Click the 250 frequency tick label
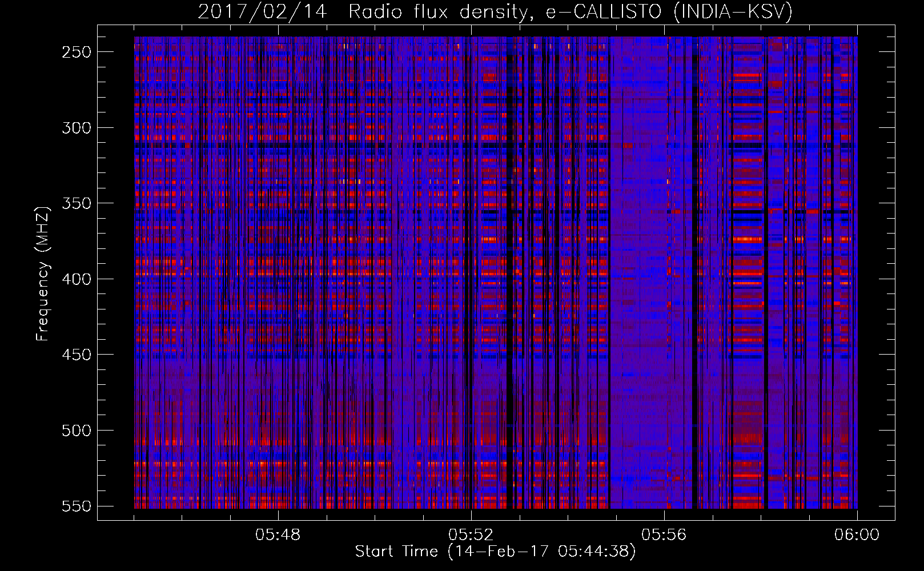Image resolution: width=924 pixels, height=571 pixels. (76, 52)
